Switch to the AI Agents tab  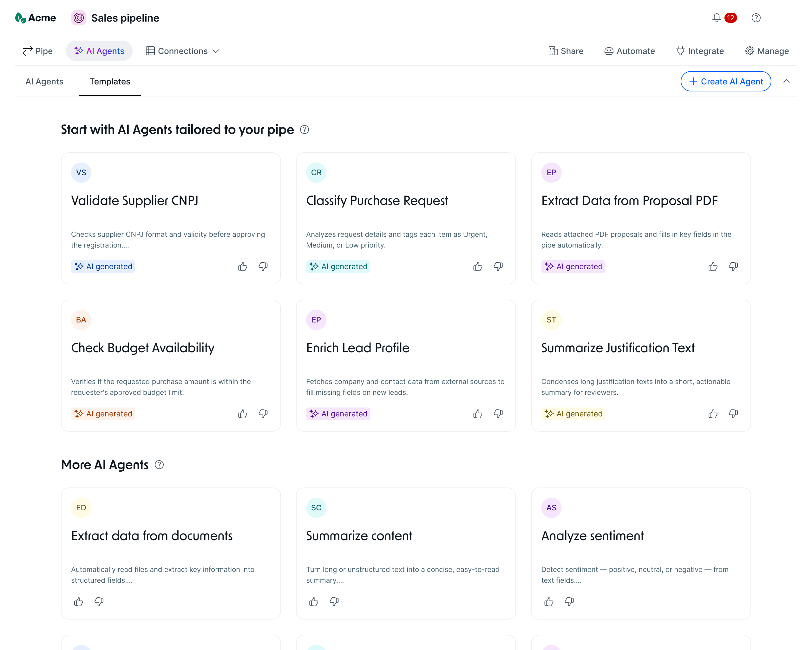coord(44,81)
